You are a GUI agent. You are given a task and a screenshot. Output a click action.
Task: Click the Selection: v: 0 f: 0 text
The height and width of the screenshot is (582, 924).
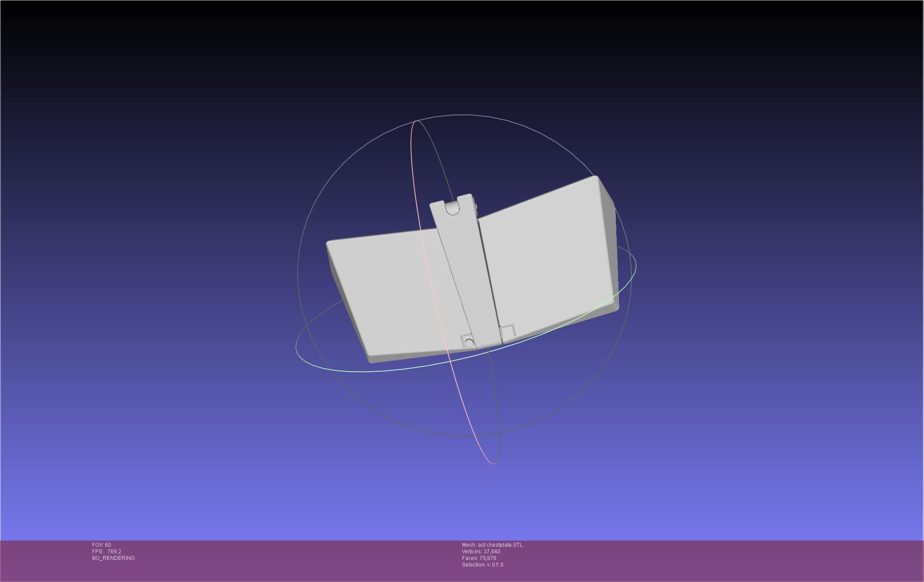tap(482, 565)
